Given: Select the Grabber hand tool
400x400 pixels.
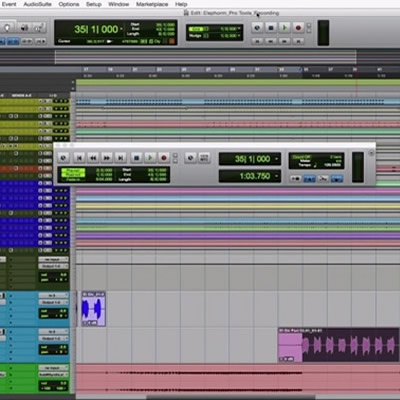Looking at the screenshot, I should pos(8,28).
